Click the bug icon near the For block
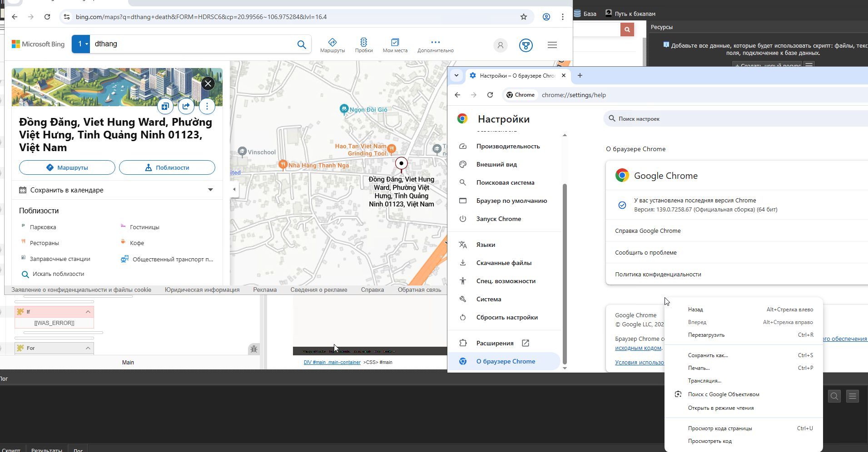 tap(254, 349)
